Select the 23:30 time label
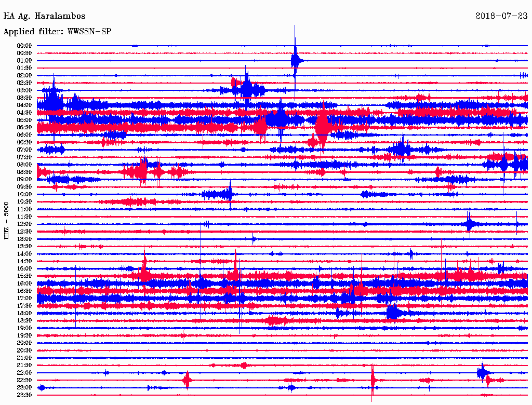The width and height of the screenshot is (532, 405). (x=24, y=395)
